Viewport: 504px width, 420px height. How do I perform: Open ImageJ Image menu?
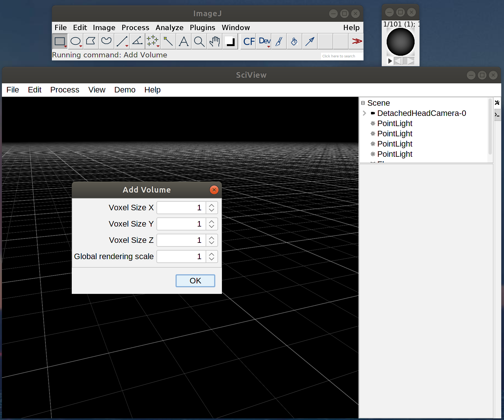click(x=104, y=28)
